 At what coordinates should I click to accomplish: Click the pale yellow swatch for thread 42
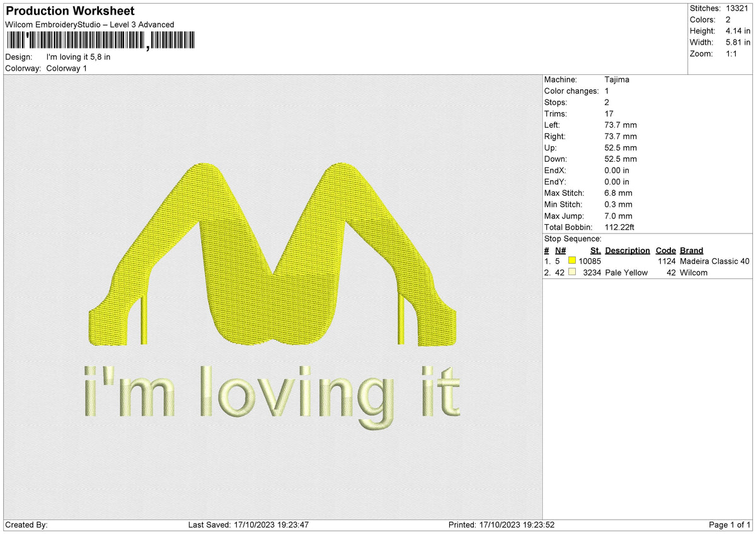coord(573,273)
